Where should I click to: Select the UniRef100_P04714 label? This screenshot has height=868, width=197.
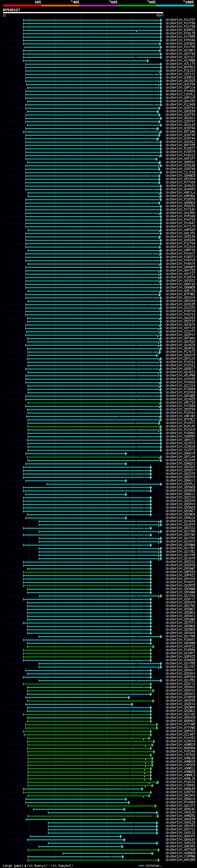(x=180, y=314)
